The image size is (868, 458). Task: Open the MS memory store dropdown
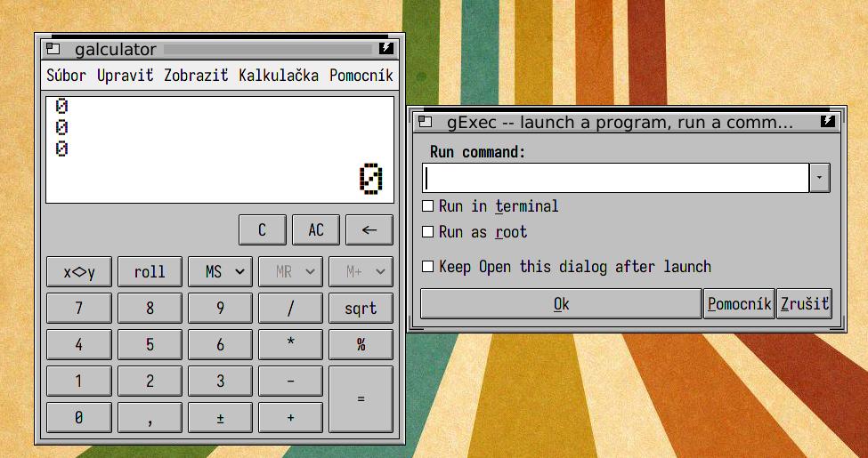pyautogui.click(x=220, y=271)
